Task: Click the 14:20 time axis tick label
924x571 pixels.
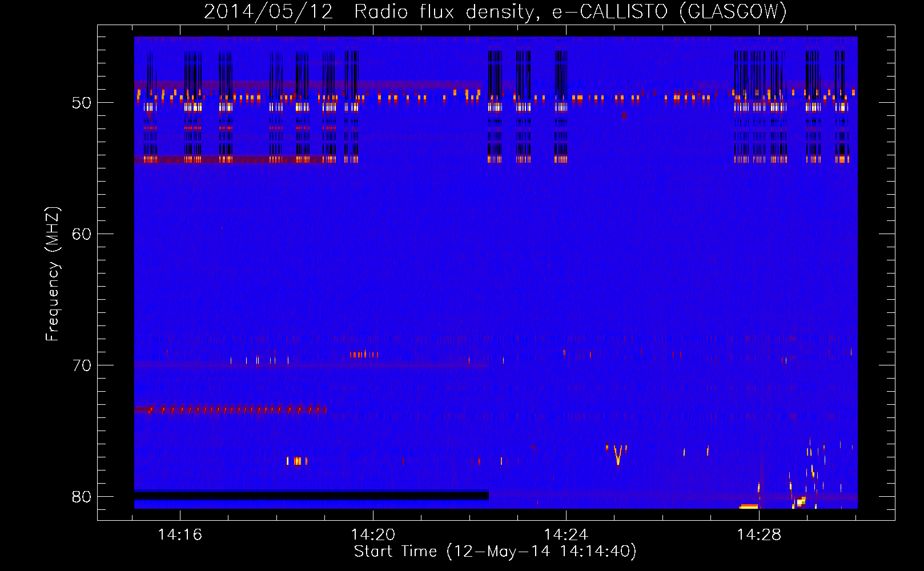Action: pyautogui.click(x=373, y=534)
